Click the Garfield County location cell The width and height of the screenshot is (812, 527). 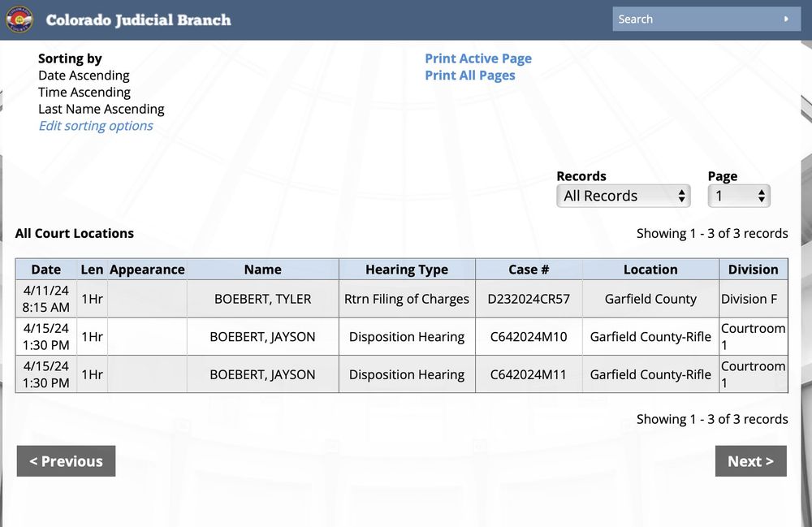(650, 299)
